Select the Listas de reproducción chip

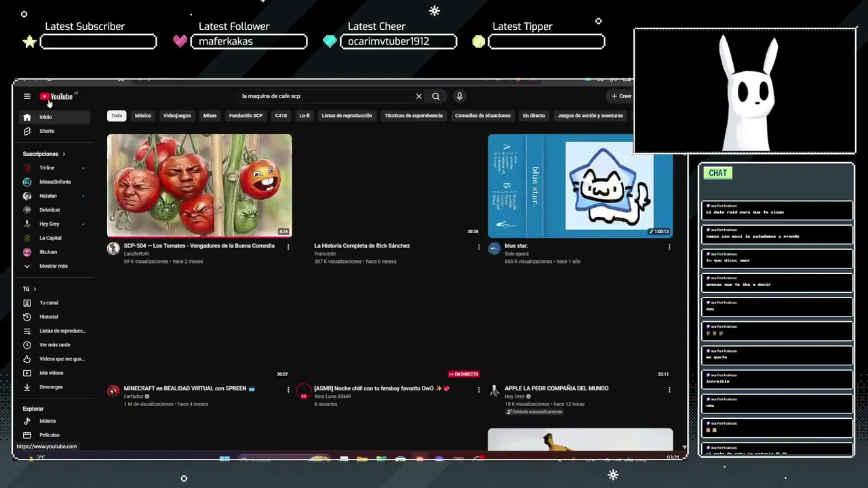pyautogui.click(x=347, y=116)
